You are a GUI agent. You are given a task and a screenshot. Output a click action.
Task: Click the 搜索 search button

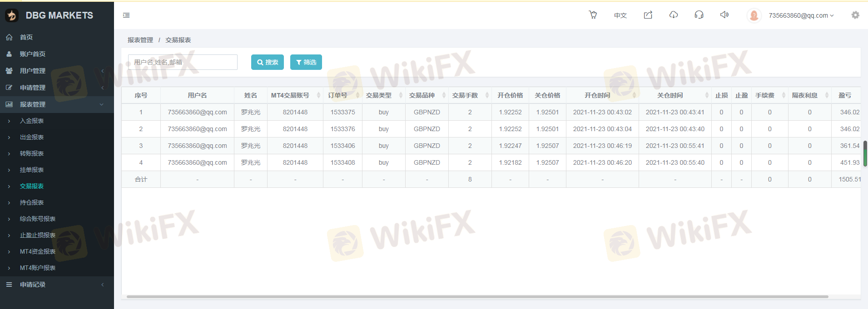[268, 62]
